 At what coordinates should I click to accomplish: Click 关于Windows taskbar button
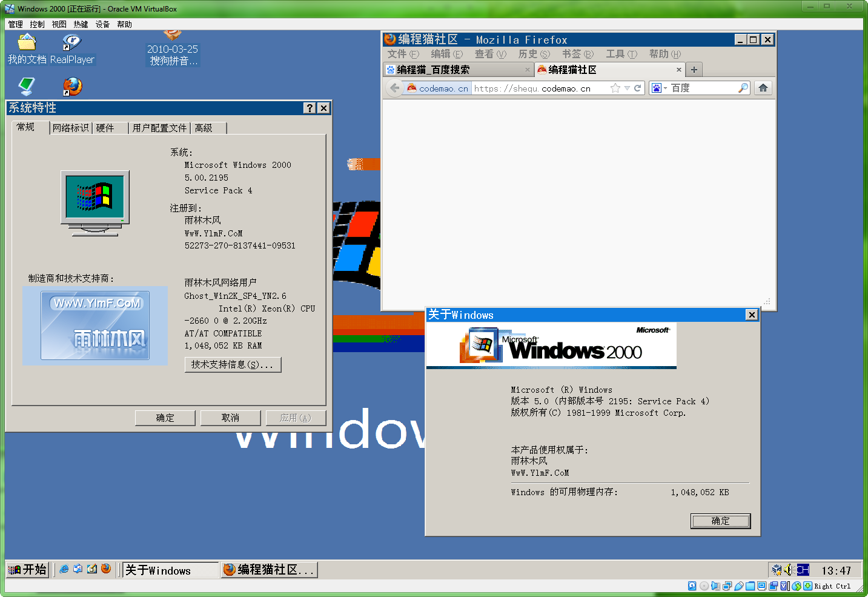pyautogui.click(x=171, y=570)
